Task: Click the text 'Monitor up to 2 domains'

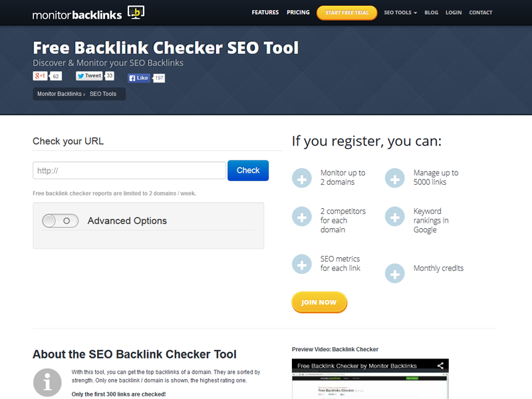Action: click(342, 178)
